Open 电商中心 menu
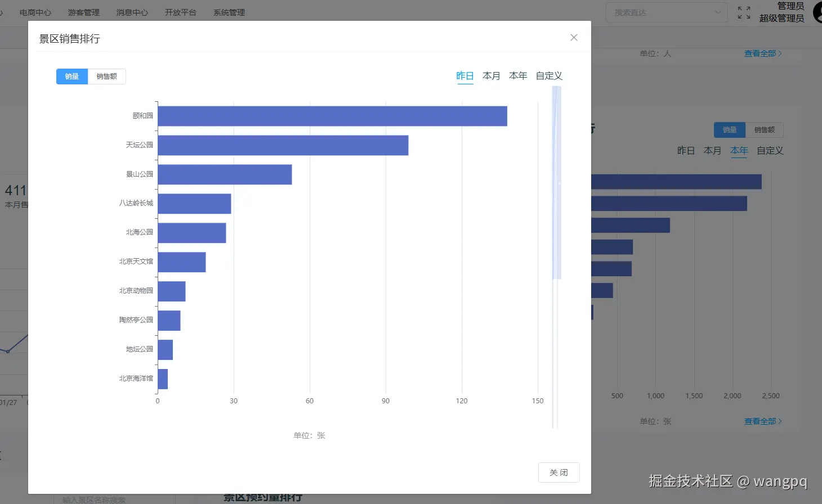 pyautogui.click(x=35, y=12)
